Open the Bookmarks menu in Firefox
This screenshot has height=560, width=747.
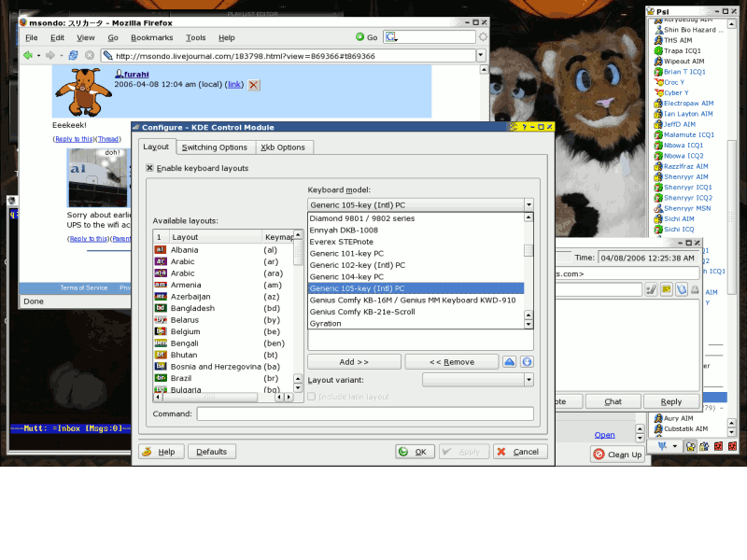point(151,37)
